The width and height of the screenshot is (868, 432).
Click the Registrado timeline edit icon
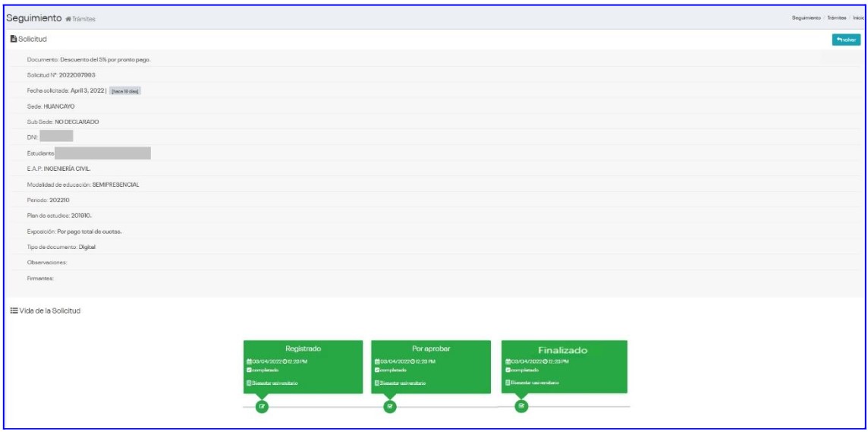(262, 406)
